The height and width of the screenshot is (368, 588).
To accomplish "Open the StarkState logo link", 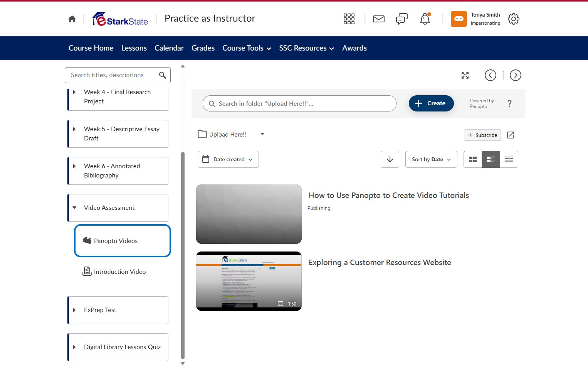I will 120,19.
